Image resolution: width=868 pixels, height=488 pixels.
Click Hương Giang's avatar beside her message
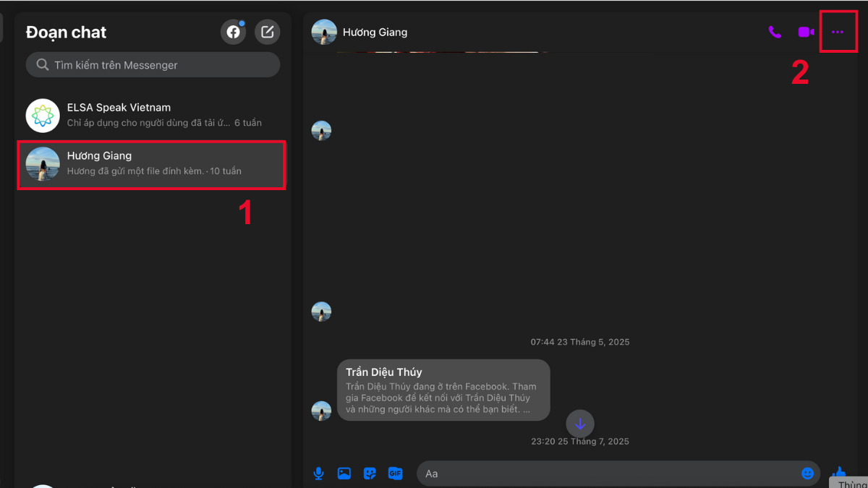pyautogui.click(x=322, y=411)
